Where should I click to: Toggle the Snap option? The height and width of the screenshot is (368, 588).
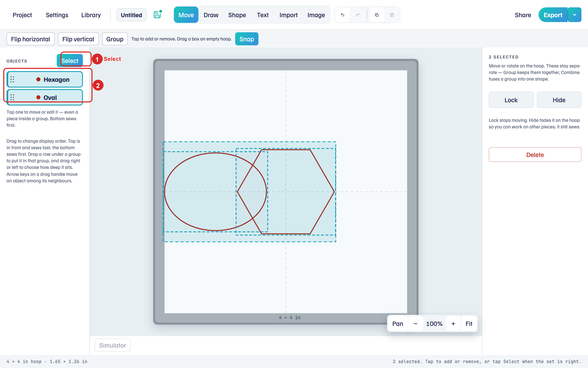click(x=247, y=39)
